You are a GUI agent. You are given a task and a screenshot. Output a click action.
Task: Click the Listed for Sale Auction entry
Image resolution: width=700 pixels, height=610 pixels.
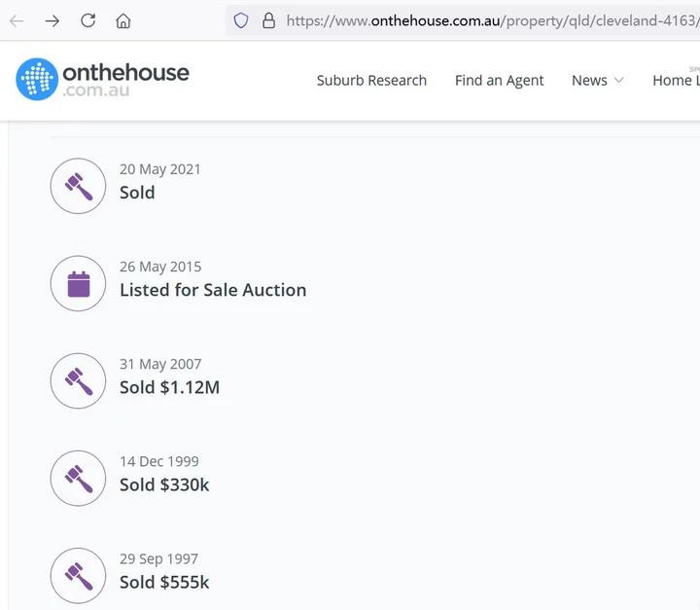pyautogui.click(x=213, y=290)
